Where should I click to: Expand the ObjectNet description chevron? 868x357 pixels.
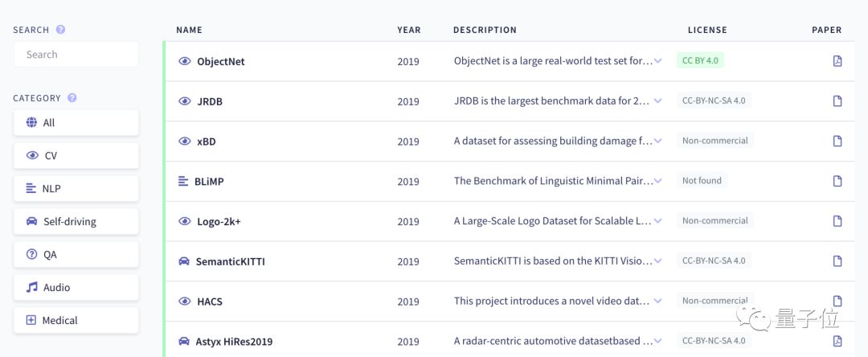coord(657,61)
